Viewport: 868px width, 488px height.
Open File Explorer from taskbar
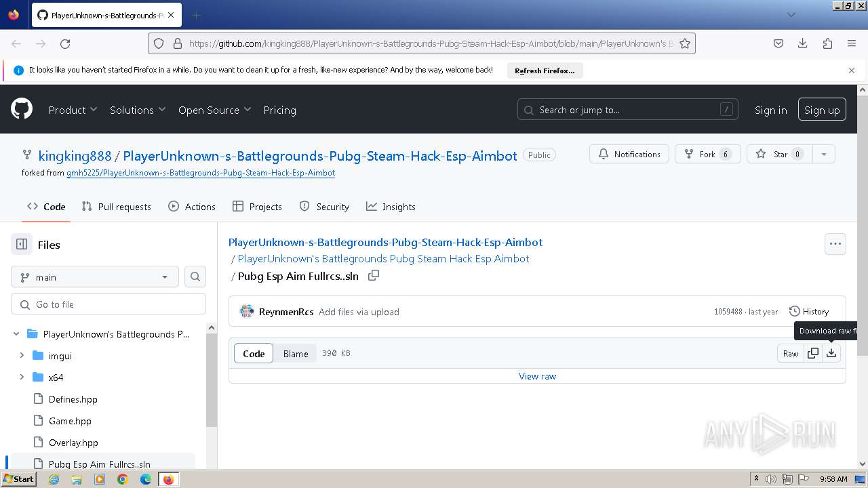click(77, 479)
